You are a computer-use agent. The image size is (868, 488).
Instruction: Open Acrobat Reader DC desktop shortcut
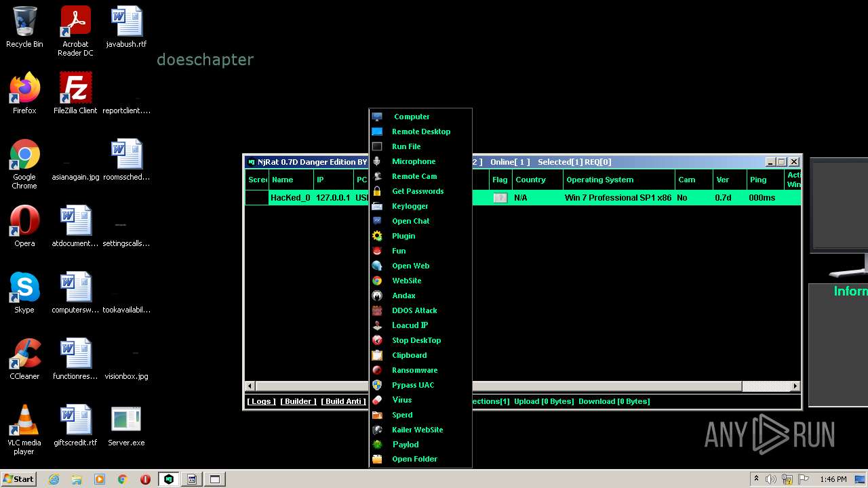[75, 31]
